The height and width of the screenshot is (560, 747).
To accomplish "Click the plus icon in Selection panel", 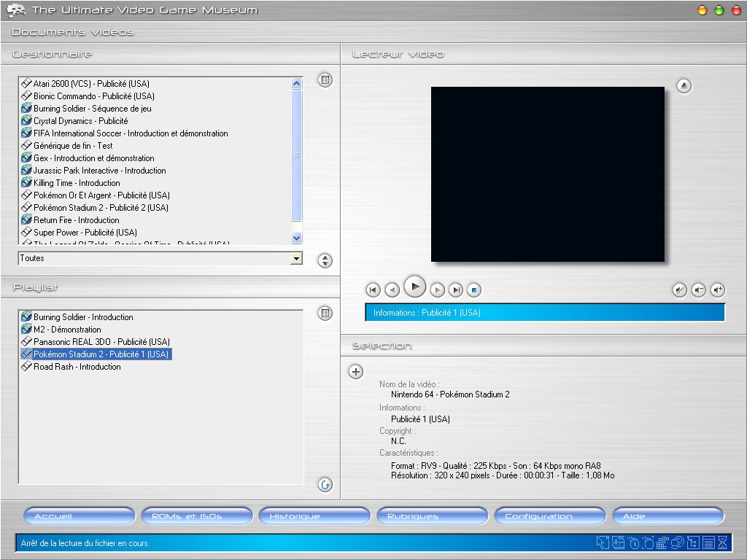I will [356, 371].
